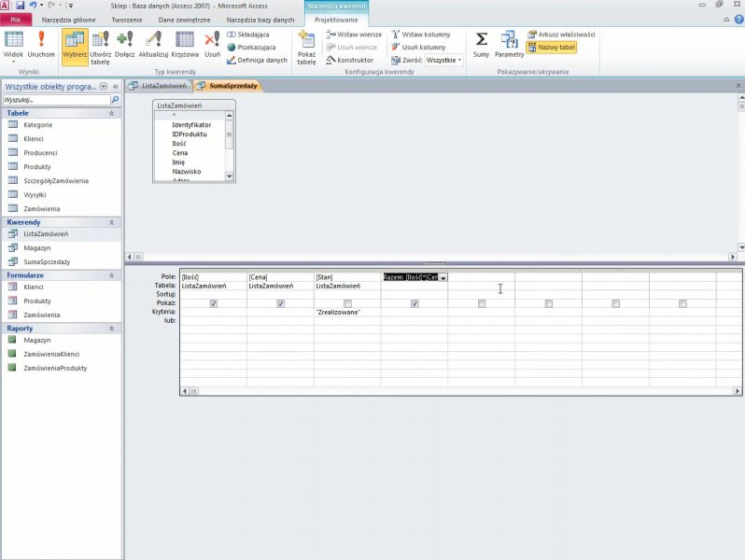Open the Widok view button
745x560 pixels.
coord(13,43)
